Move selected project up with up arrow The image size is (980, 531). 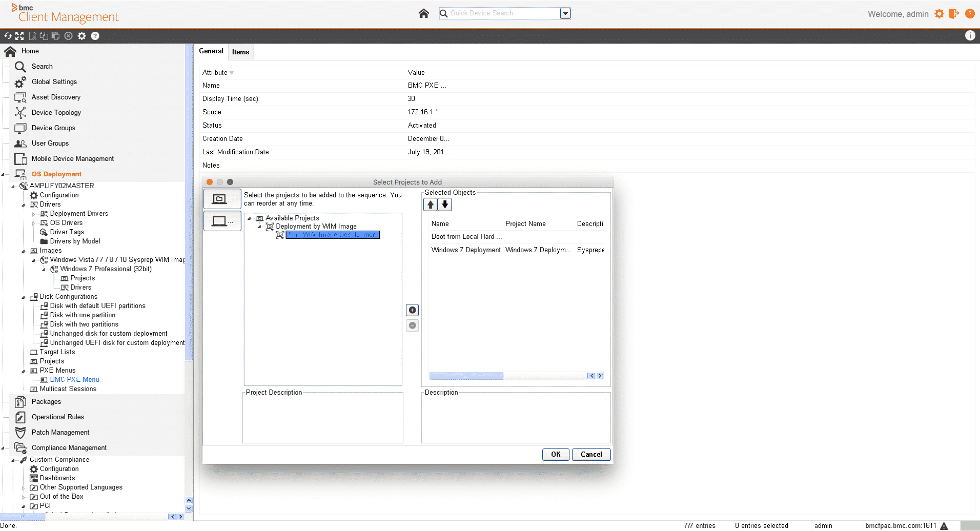click(431, 205)
